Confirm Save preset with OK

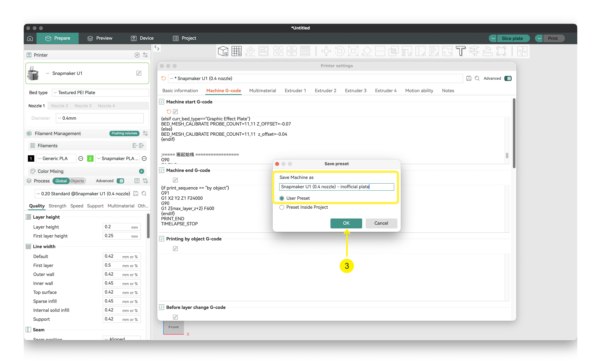346,223
